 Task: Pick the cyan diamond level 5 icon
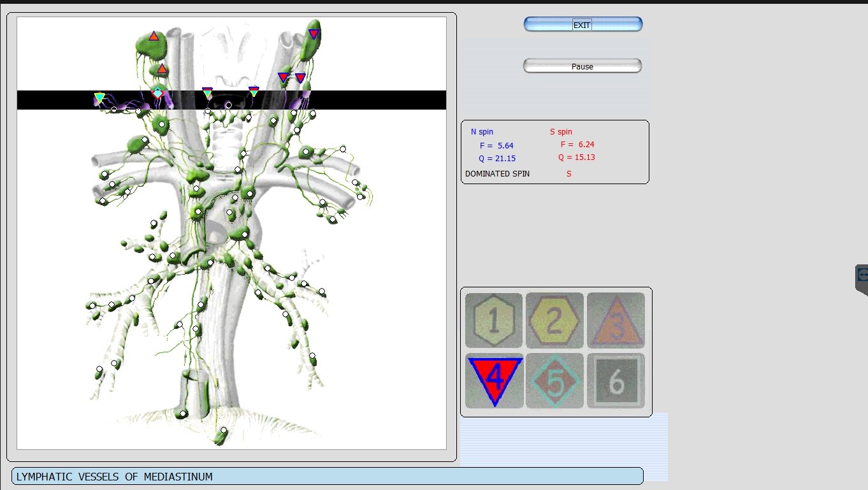click(x=554, y=380)
